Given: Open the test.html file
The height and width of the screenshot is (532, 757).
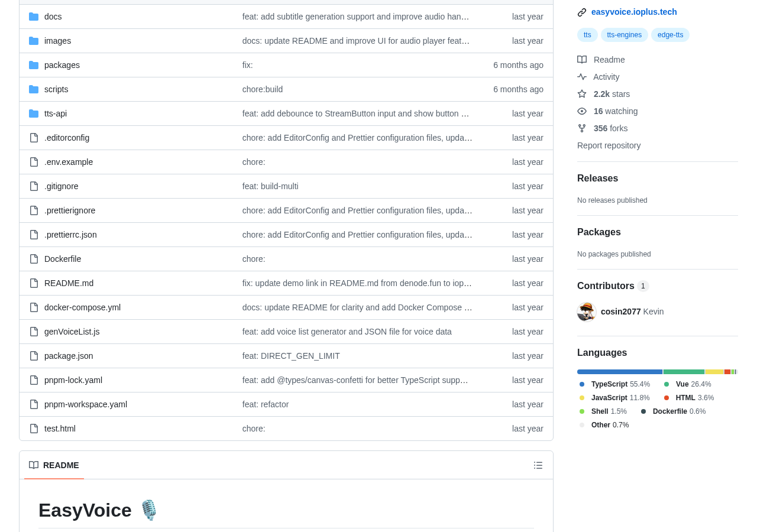Looking at the screenshot, I should tap(60, 429).
